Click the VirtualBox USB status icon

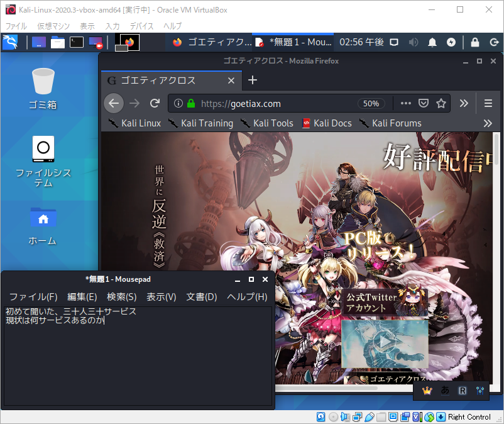click(370, 417)
